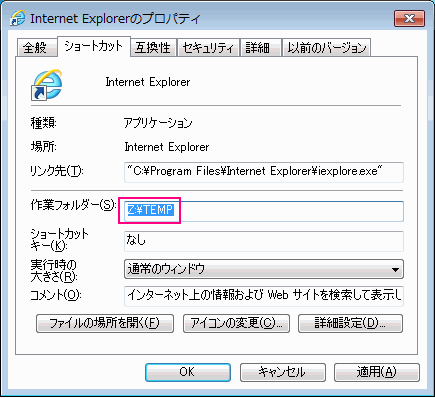Click the 作業フォルダー field containing Z:¥TEMP
Viewport: 435px width, 398px height.
tap(264, 211)
